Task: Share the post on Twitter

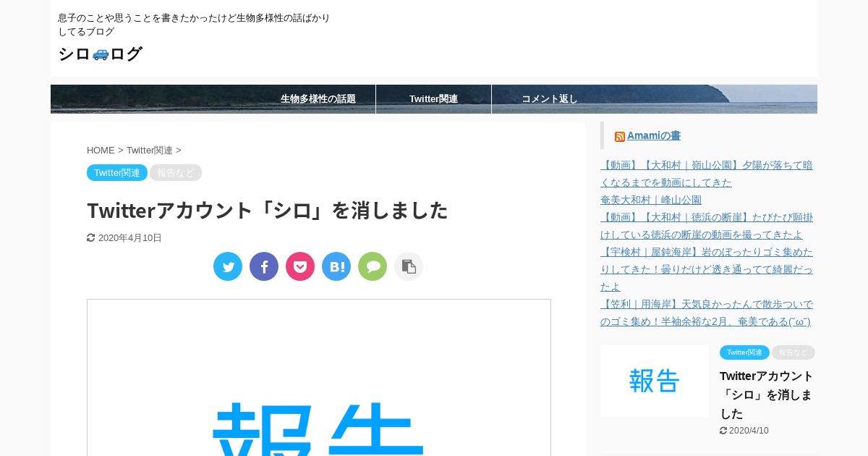Action: [x=228, y=266]
